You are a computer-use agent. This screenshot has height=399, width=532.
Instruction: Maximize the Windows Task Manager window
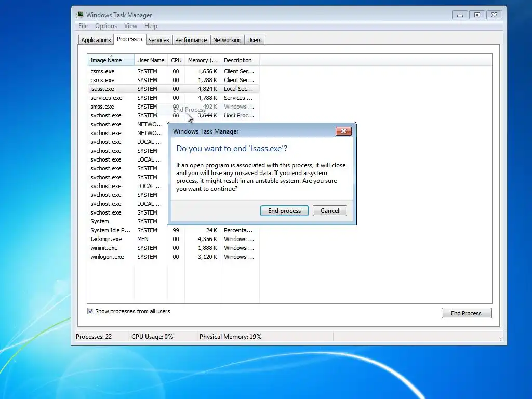point(477,15)
